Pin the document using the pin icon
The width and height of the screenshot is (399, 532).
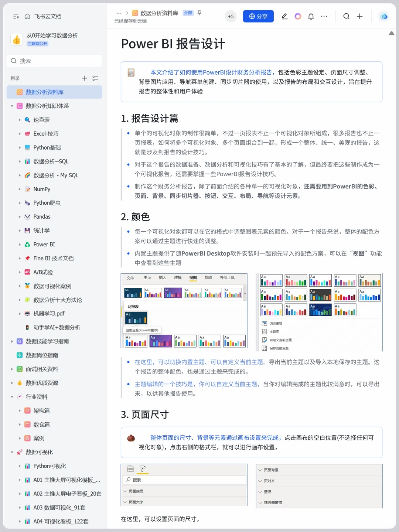(199, 13)
